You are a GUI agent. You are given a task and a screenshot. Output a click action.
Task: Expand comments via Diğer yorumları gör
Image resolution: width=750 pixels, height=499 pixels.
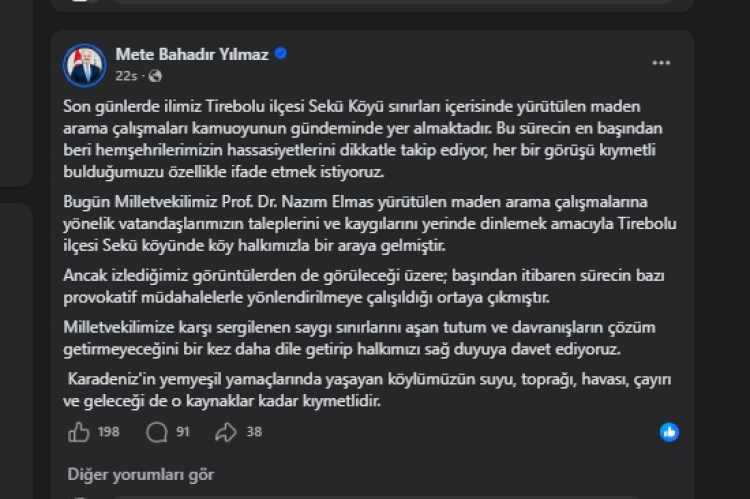(140, 475)
